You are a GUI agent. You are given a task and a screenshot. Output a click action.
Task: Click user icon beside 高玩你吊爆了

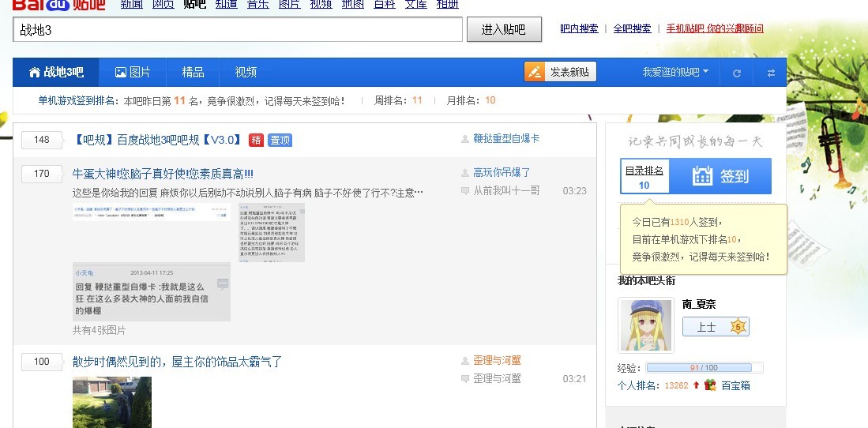(465, 173)
